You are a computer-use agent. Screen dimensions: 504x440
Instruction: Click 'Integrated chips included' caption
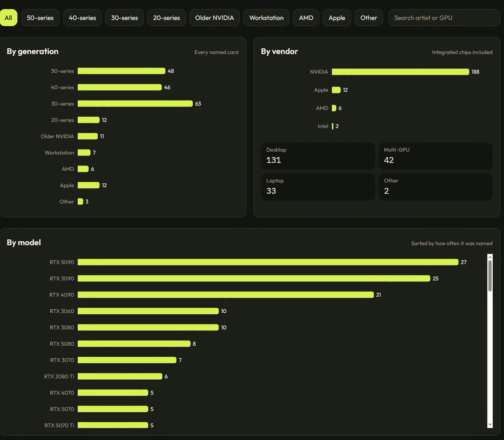[x=462, y=52]
